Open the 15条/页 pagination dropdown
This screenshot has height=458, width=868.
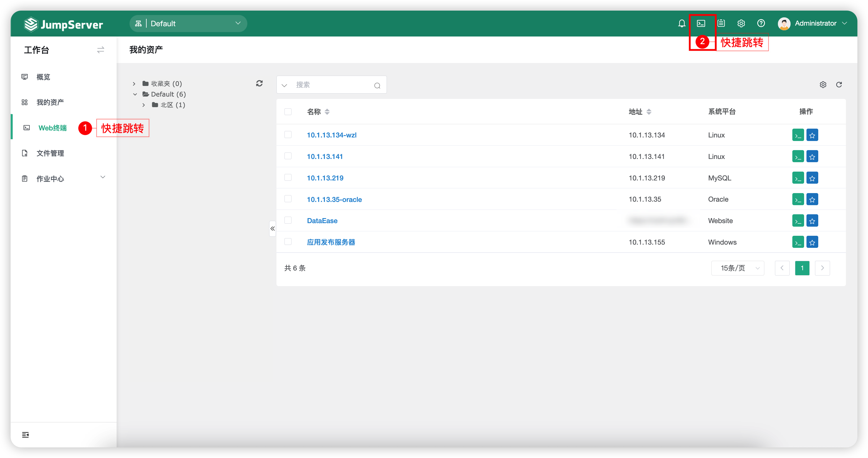(x=738, y=268)
